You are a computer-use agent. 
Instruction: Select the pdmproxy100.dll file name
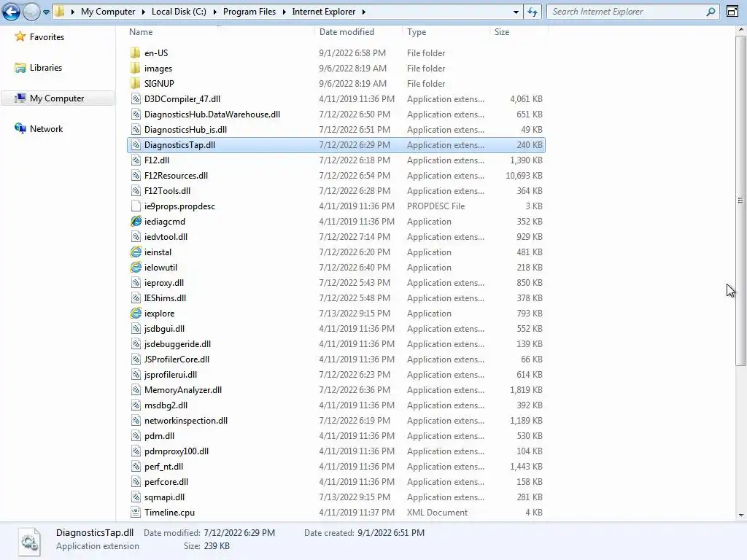pyautogui.click(x=177, y=451)
